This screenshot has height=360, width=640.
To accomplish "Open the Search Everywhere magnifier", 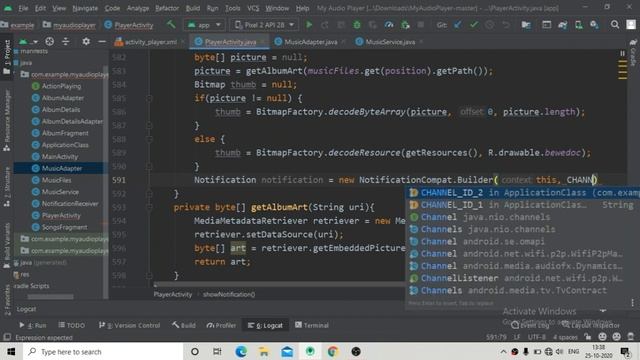I will [x=615, y=25].
